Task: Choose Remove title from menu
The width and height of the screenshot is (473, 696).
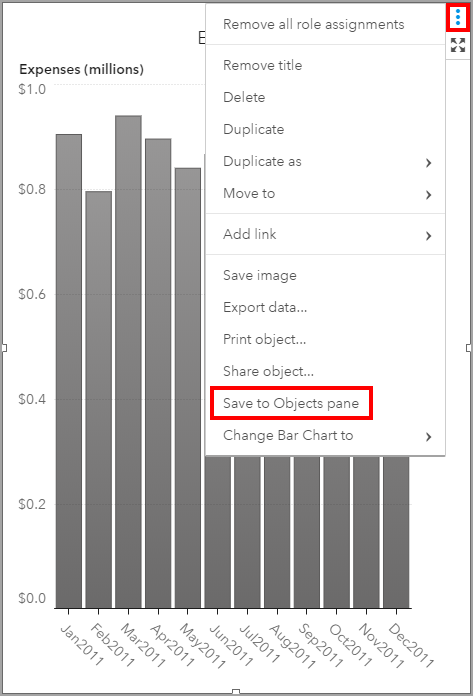Action: click(x=262, y=65)
